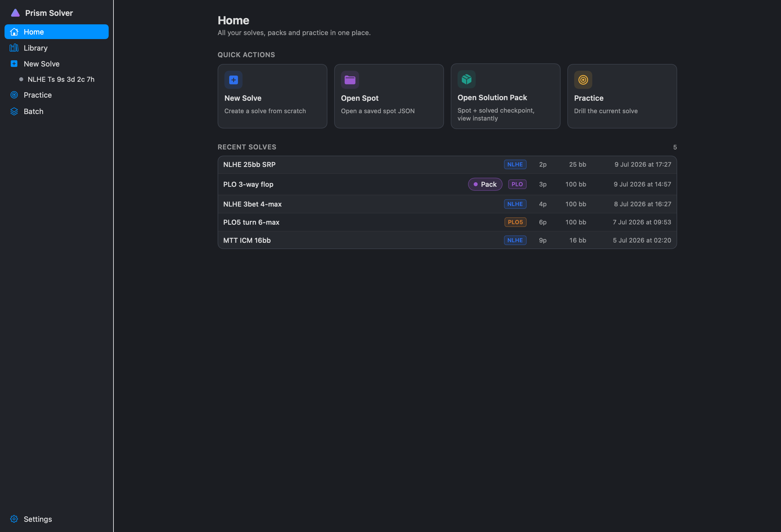Screen dimensions: 781x532
Task: Click NLHE tag on NLHE 3bet 4-max row
Action: click(x=515, y=204)
